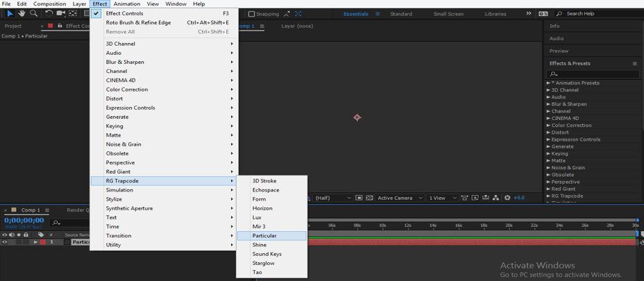Select the Zoom magnifier tool
The width and height of the screenshot is (644, 281).
click(34, 14)
